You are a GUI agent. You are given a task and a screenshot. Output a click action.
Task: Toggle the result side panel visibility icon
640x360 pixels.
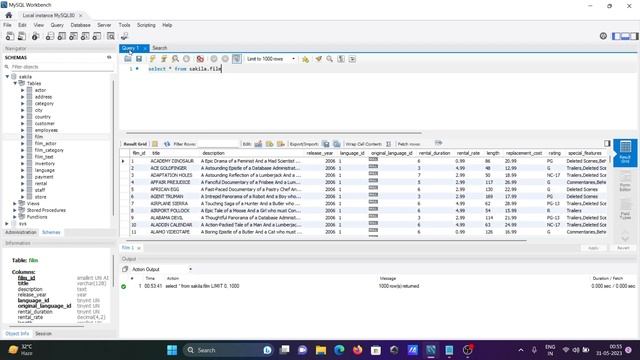(607, 143)
